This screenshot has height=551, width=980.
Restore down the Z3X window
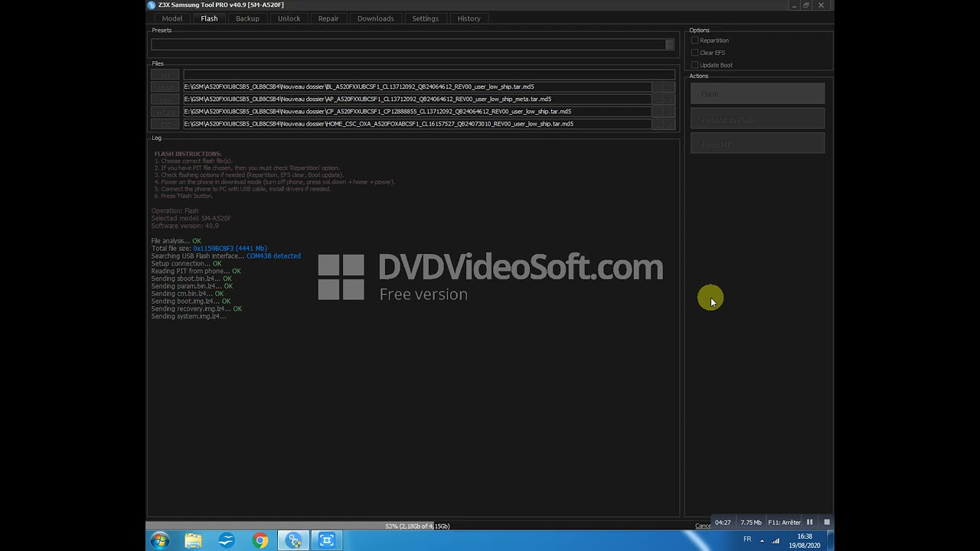coord(807,5)
